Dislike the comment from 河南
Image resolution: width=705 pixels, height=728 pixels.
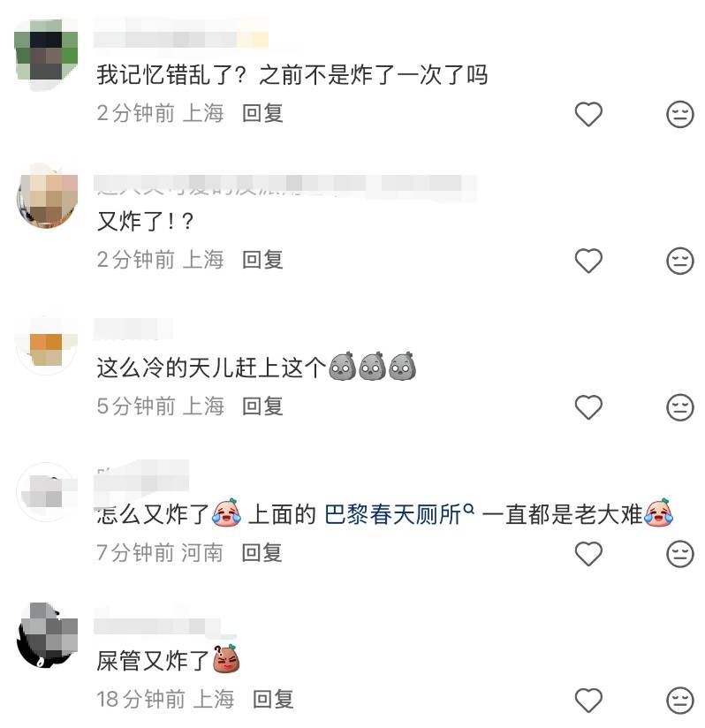click(680, 553)
